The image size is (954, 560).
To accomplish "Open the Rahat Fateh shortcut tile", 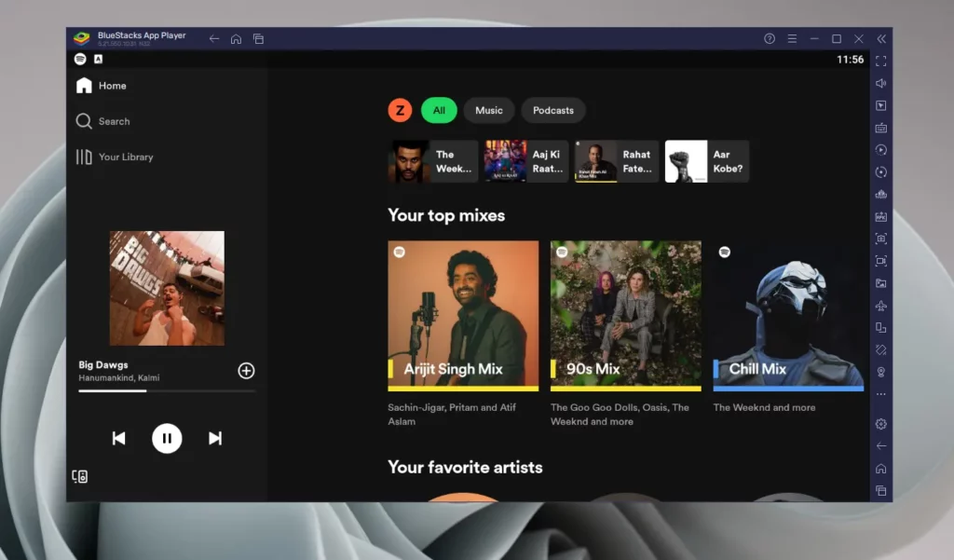I will click(617, 161).
